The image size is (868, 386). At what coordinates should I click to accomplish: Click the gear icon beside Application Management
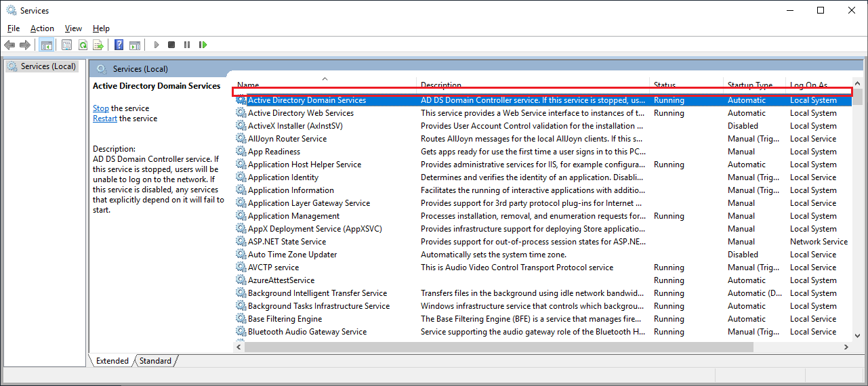(x=241, y=216)
